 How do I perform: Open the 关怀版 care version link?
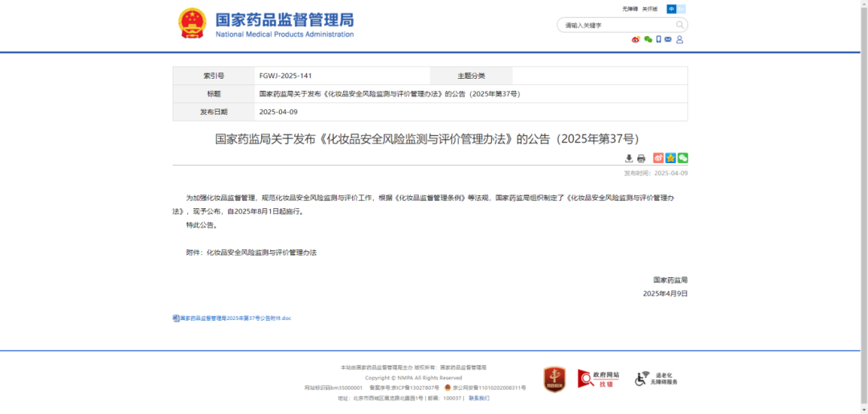click(650, 9)
